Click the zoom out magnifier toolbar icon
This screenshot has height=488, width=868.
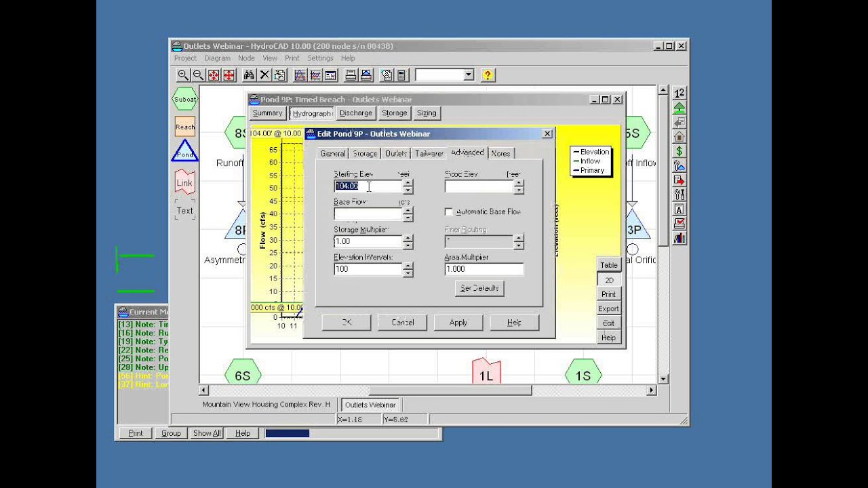[198, 75]
